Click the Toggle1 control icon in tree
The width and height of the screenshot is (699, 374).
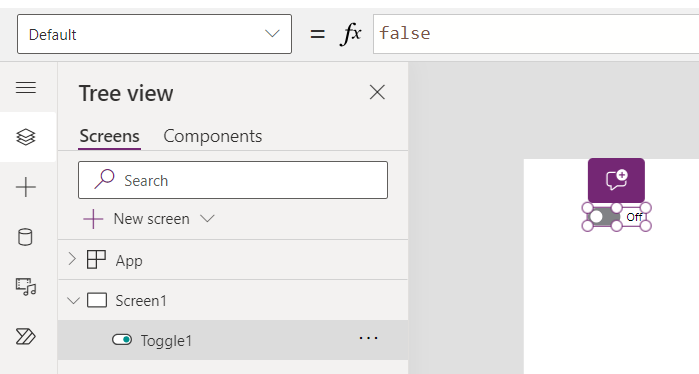122,340
